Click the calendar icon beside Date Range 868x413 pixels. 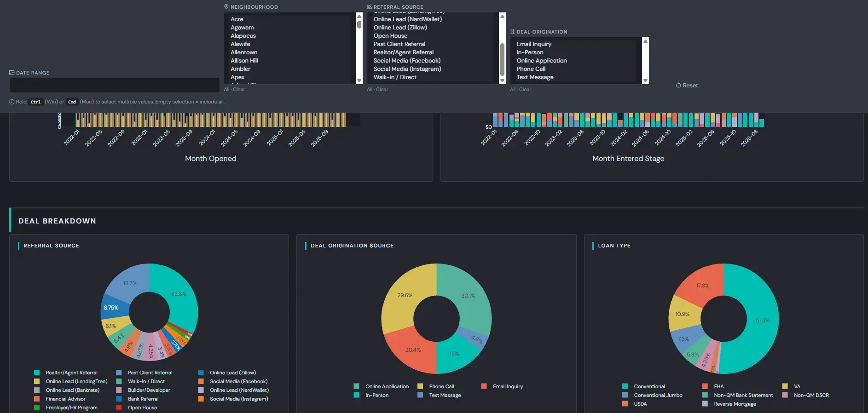coord(12,73)
